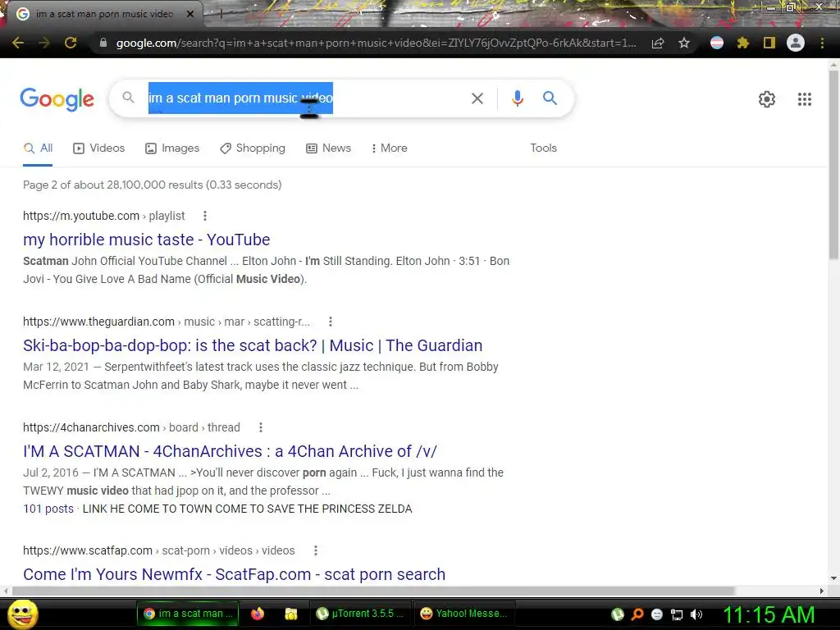Open the smiley face Start button

pyautogui.click(x=22, y=614)
